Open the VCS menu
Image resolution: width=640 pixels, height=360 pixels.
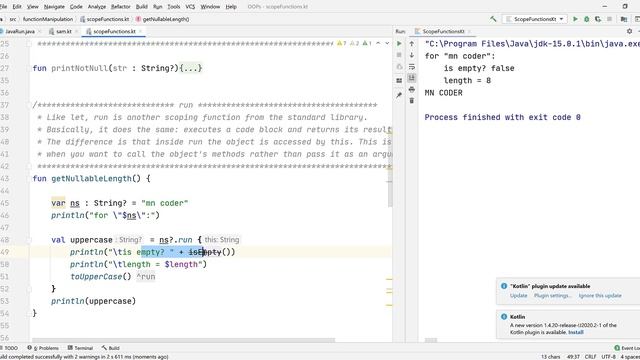(190, 7)
